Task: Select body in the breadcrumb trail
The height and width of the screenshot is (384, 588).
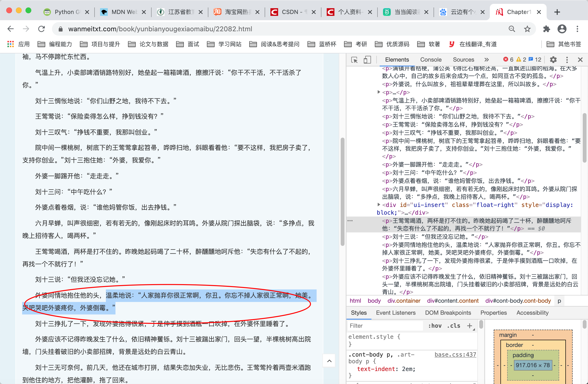Action: pos(374,301)
